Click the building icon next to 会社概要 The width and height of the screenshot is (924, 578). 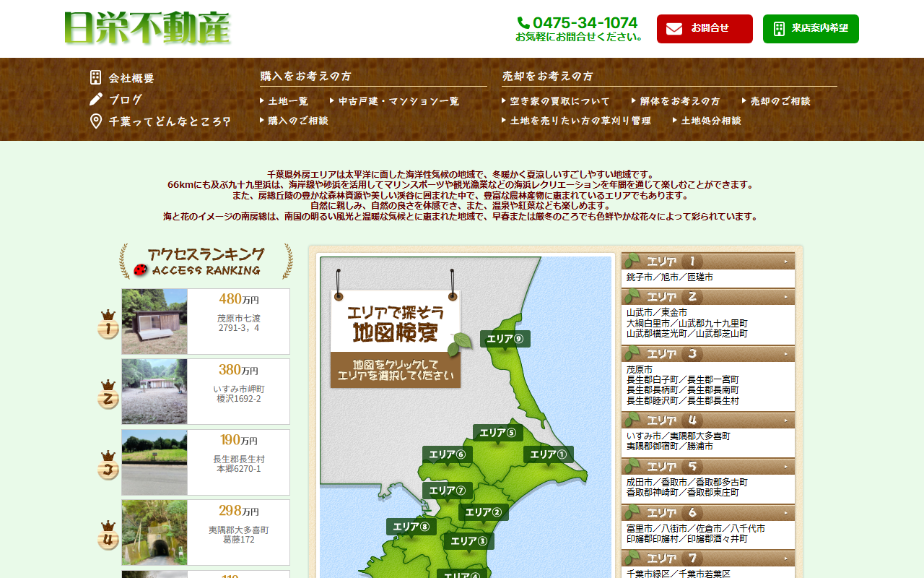tap(95, 77)
